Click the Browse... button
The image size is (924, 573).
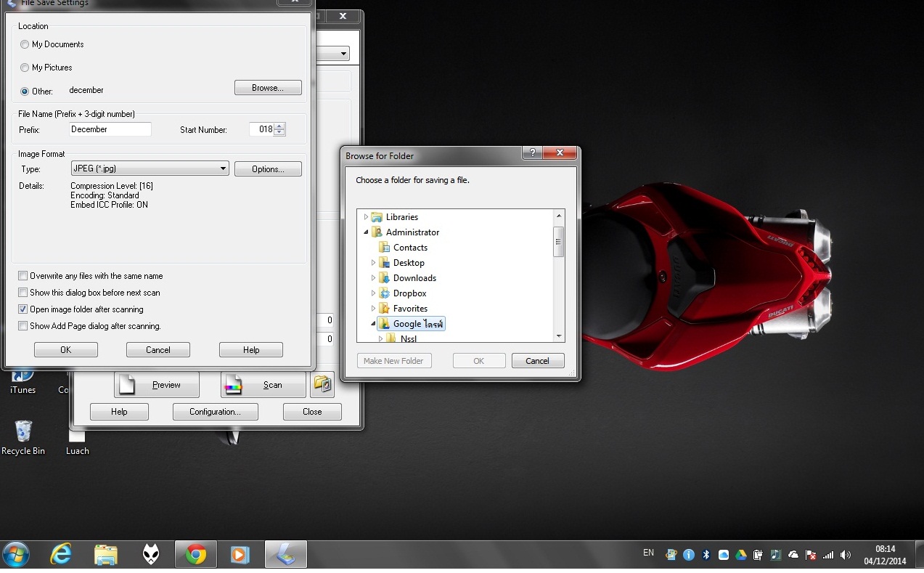pyautogui.click(x=267, y=88)
